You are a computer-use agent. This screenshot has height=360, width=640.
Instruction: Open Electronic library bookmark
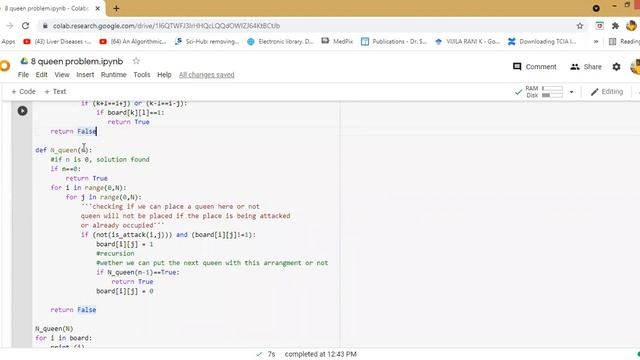(280, 41)
